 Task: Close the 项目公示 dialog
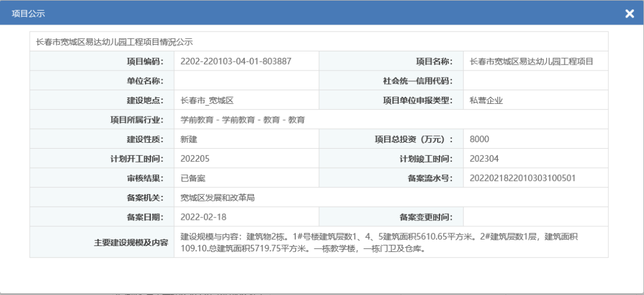point(629,14)
